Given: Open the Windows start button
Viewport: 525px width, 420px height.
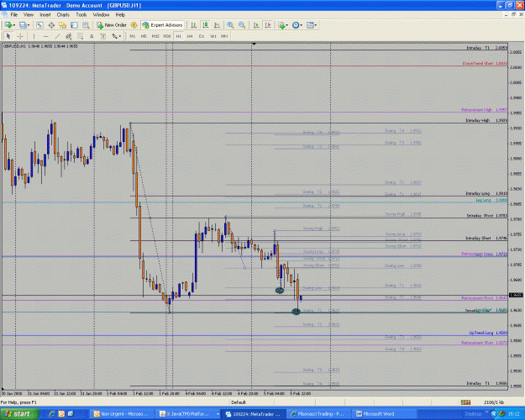Looking at the screenshot, I should [x=19, y=414].
